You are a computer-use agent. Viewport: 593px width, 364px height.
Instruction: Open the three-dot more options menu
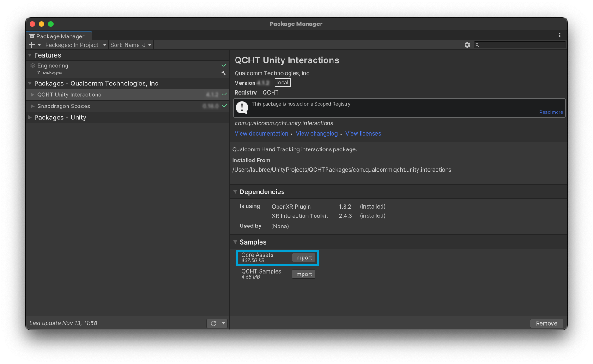(560, 36)
